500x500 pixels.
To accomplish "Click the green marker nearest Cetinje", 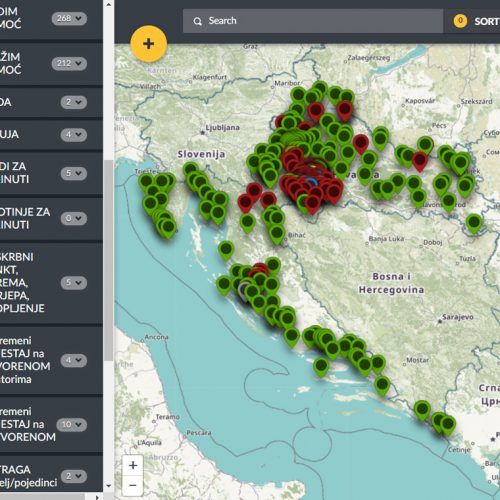I will [x=448, y=426].
